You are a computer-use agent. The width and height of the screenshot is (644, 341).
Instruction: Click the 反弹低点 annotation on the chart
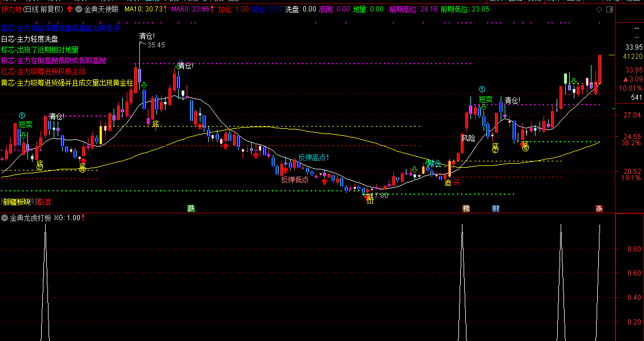(x=295, y=179)
